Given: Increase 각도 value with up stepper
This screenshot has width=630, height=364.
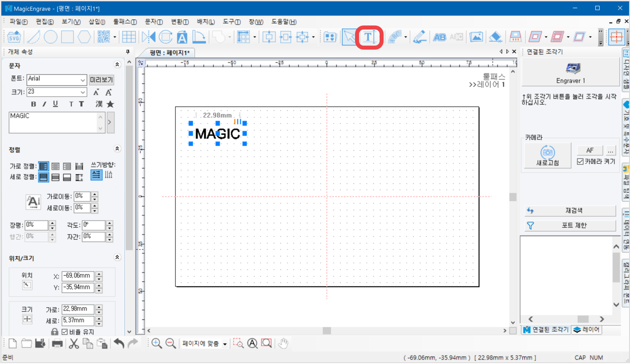Looking at the screenshot, I should point(110,223).
